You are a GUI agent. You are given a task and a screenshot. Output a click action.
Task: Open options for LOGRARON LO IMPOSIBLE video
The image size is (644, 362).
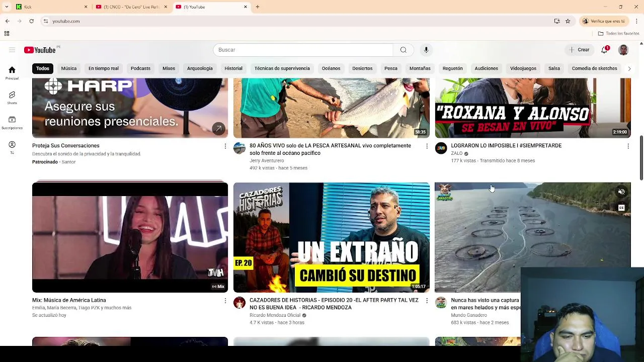(628, 146)
